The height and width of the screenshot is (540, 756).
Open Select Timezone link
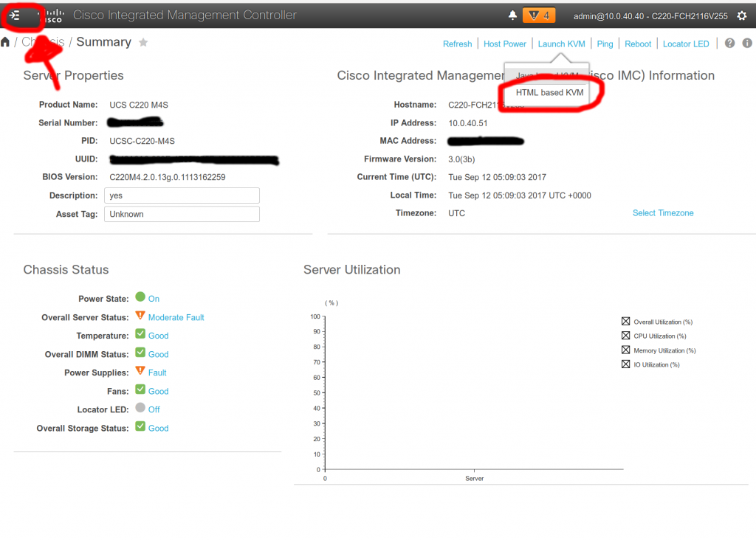click(x=663, y=213)
